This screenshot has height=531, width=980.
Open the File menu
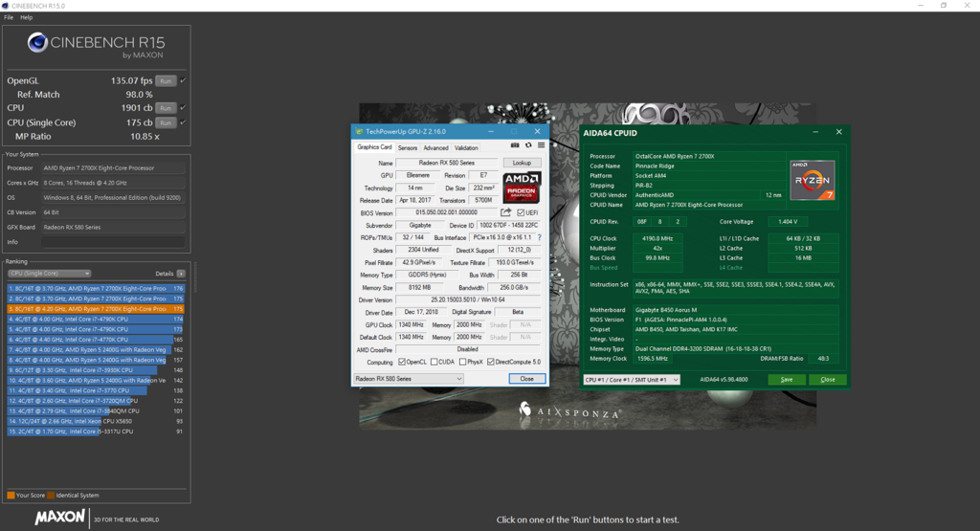(9, 17)
